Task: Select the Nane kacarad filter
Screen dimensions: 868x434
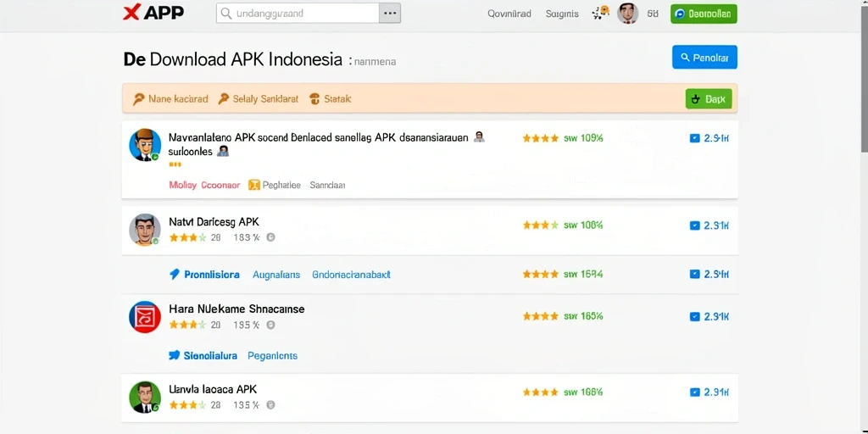Action: pyautogui.click(x=170, y=99)
